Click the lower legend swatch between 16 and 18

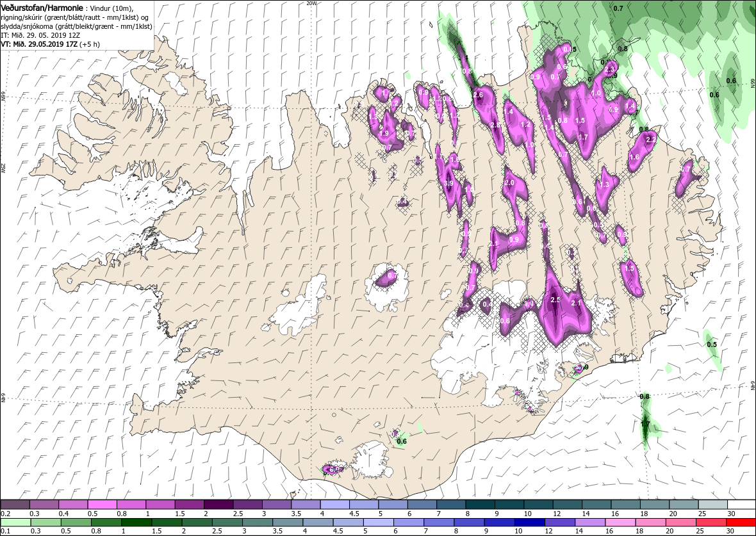(x=621, y=523)
